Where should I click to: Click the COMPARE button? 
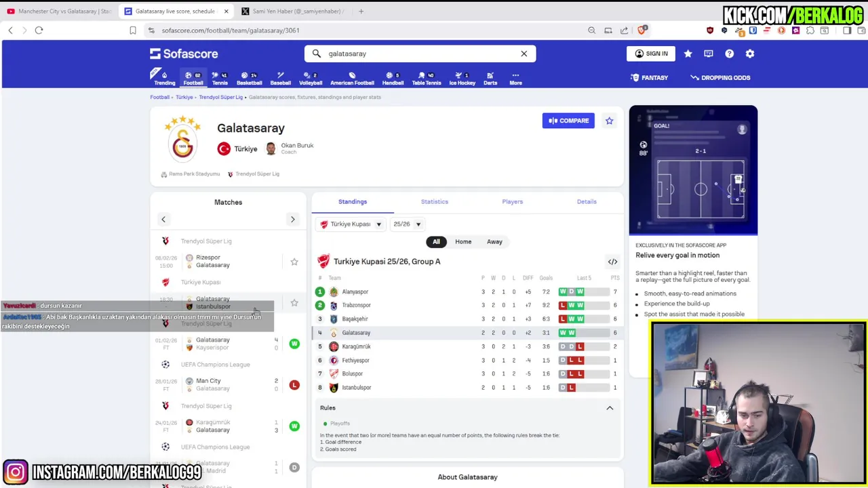(568, 121)
